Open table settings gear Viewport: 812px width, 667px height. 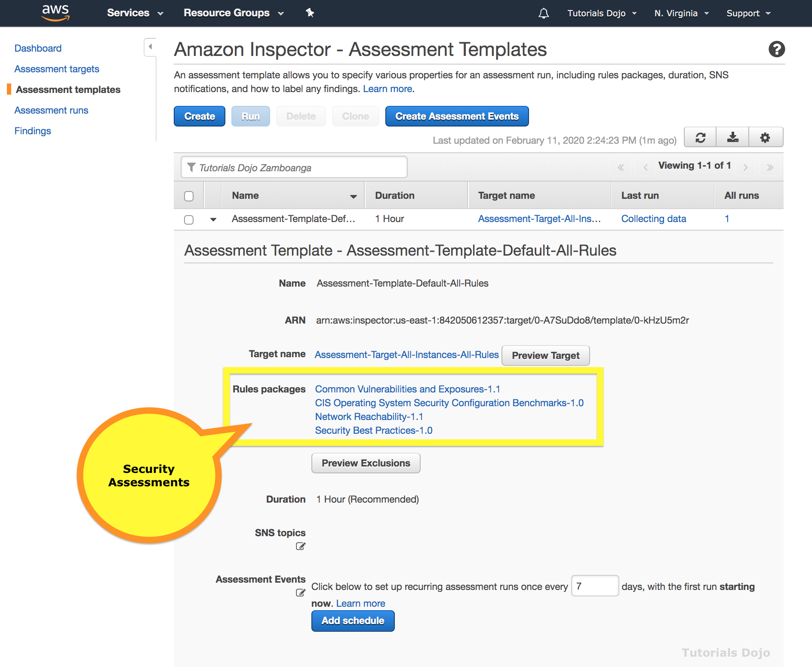(765, 138)
